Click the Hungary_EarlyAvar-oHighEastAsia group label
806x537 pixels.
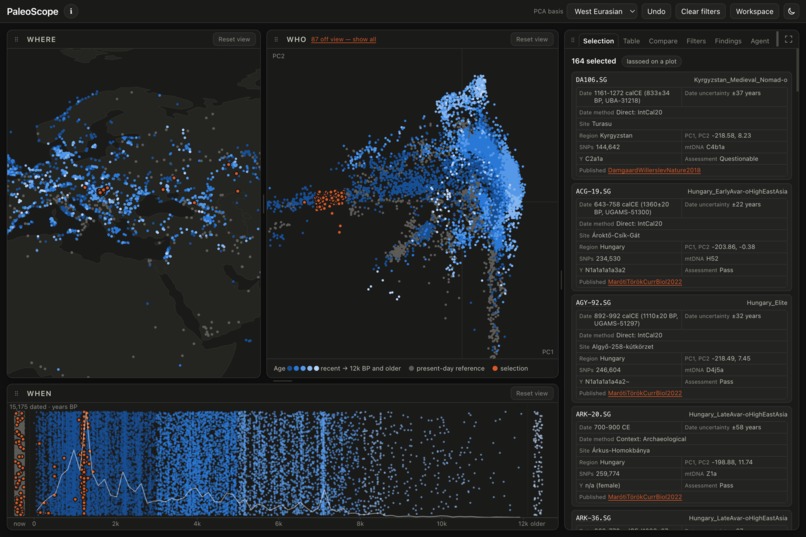coord(737,191)
